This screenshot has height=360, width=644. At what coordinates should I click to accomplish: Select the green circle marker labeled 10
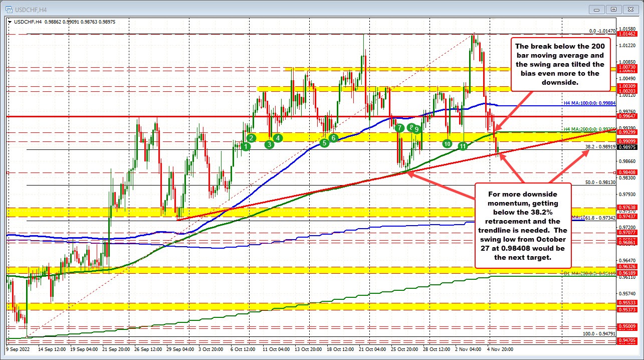448,143
